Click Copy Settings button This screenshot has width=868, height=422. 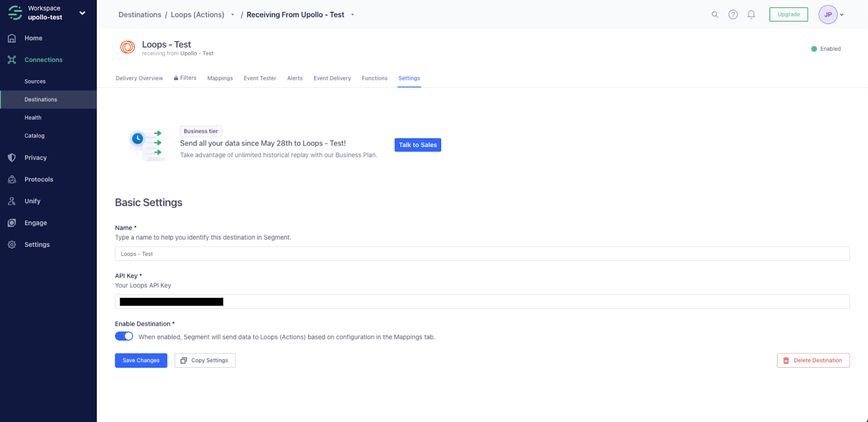(x=205, y=361)
